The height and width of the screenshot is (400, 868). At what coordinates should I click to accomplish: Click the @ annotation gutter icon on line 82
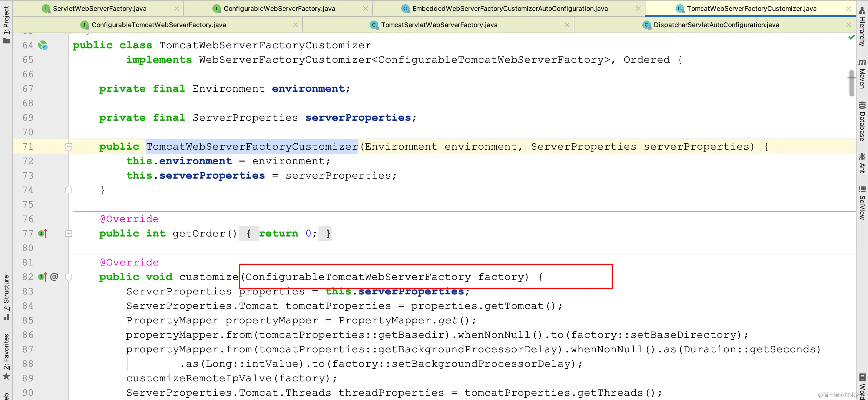pos(54,277)
